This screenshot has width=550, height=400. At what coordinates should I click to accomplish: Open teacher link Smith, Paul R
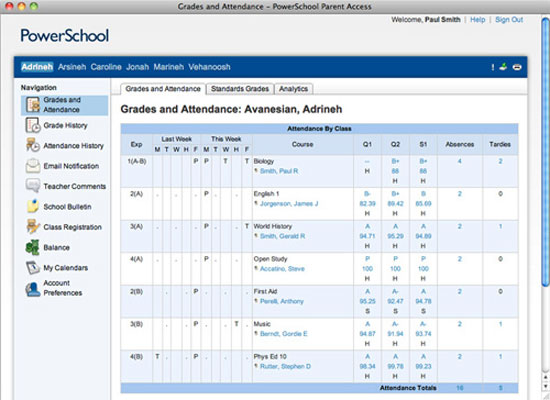click(x=279, y=171)
